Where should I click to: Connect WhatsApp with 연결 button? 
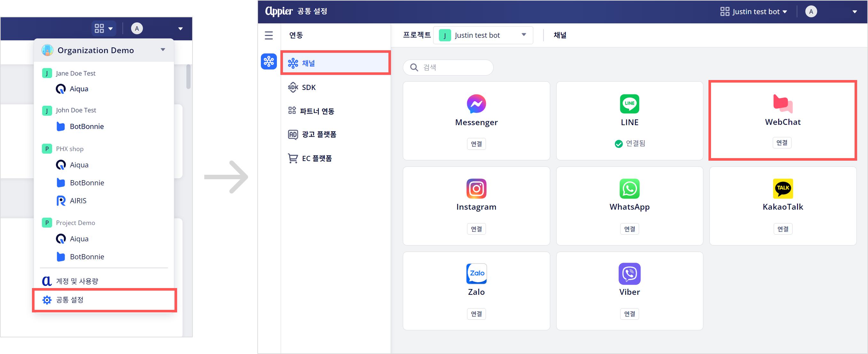pyautogui.click(x=629, y=229)
